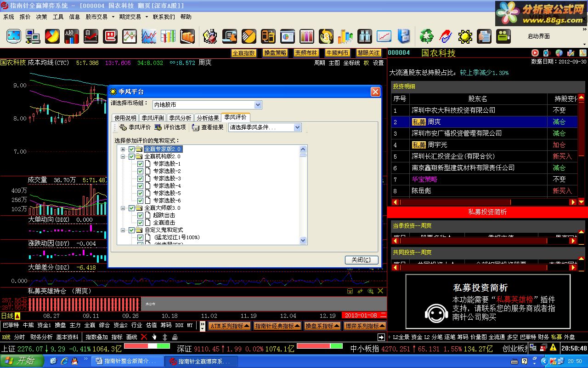The height and width of the screenshot is (368, 588).
Task: Open the binoculars search toolbar icon
Action: tap(365, 36)
